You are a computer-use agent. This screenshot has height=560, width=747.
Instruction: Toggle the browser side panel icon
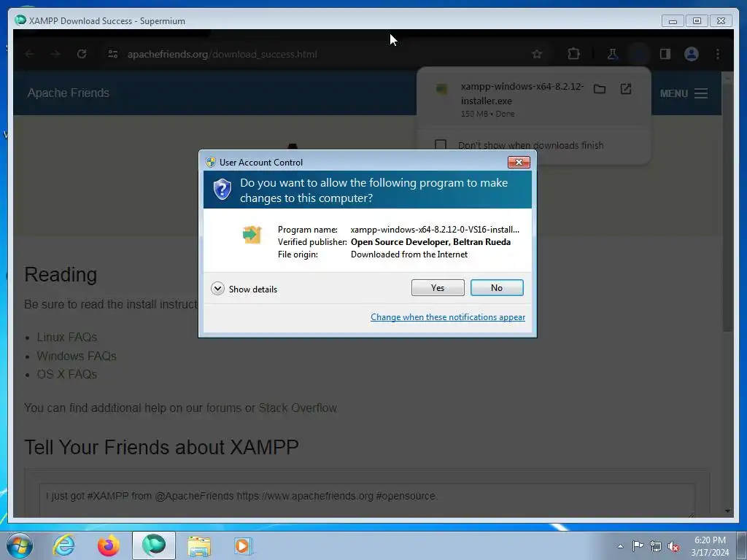point(665,54)
